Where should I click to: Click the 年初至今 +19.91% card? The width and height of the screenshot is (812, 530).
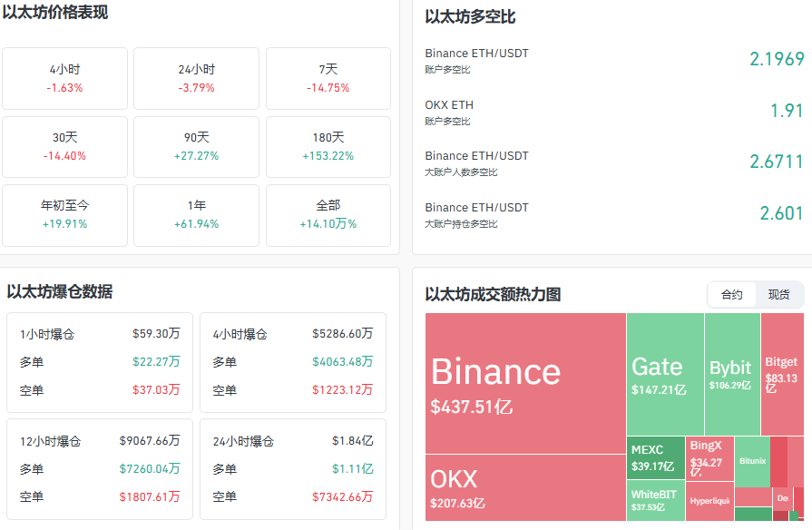tap(64, 215)
